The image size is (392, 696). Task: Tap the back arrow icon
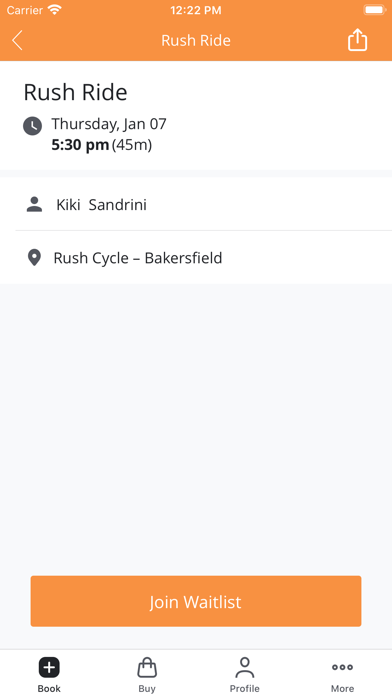[x=17, y=40]
